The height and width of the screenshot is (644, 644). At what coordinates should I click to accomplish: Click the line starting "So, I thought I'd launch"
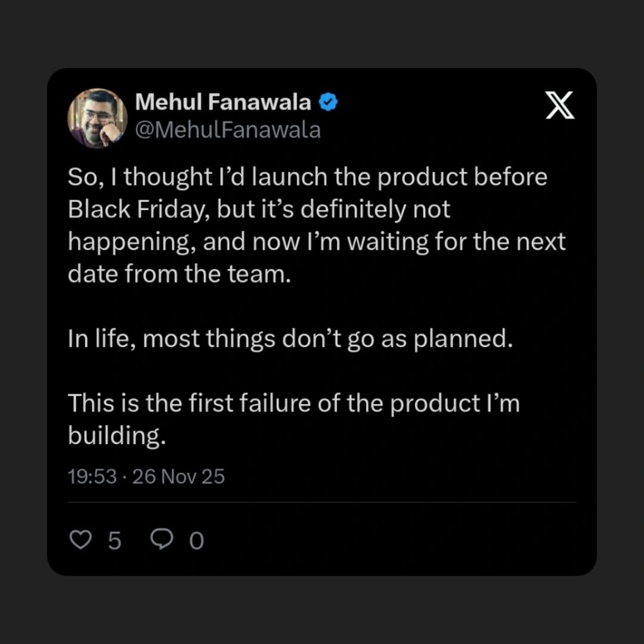pos(307,177)
